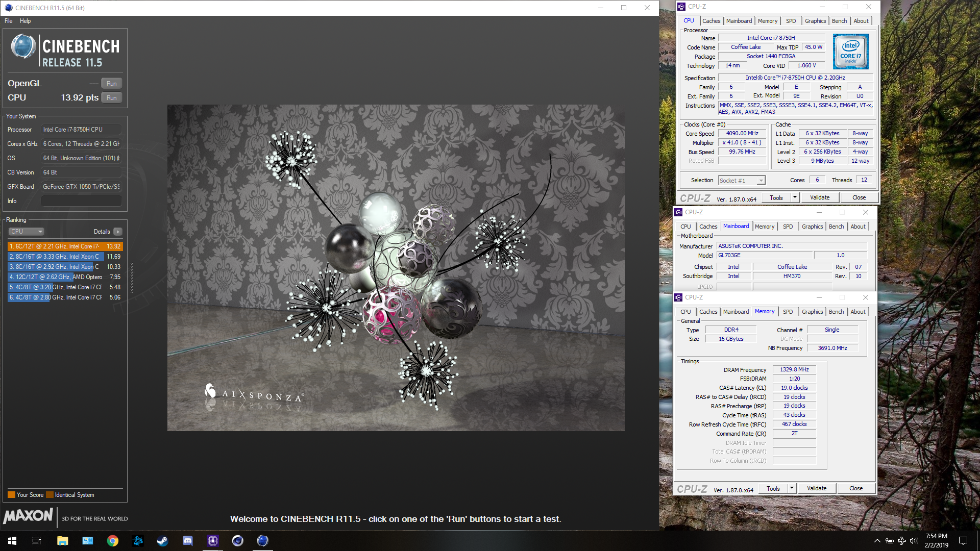Open the Windows Start menu
This screenshot has width=980, height=551.
click(12, 541)
